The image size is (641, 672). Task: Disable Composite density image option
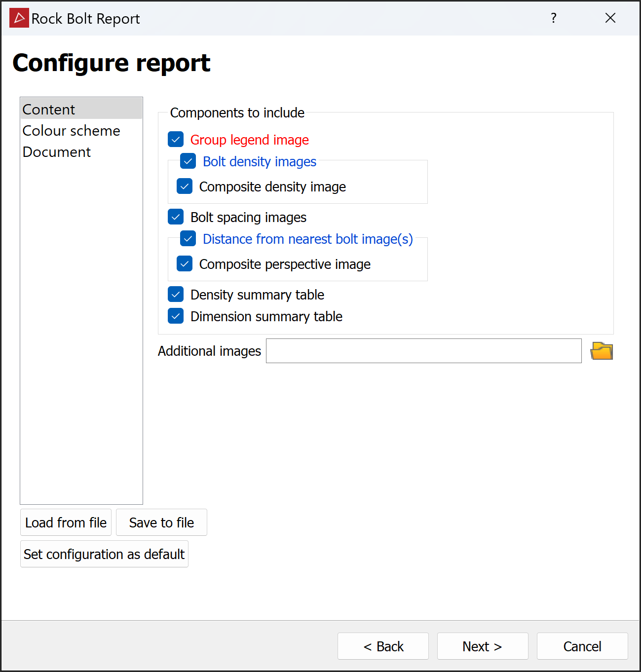tap(185, 187)
